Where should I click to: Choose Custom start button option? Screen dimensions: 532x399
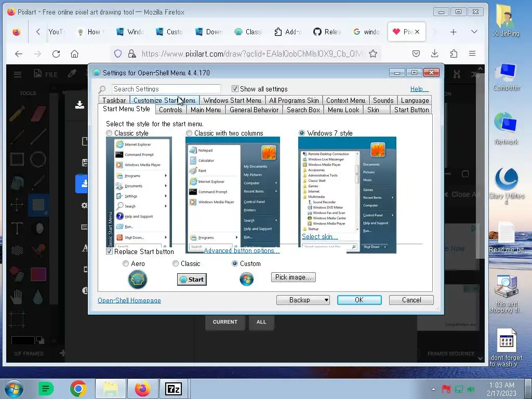tap(234, 263)
